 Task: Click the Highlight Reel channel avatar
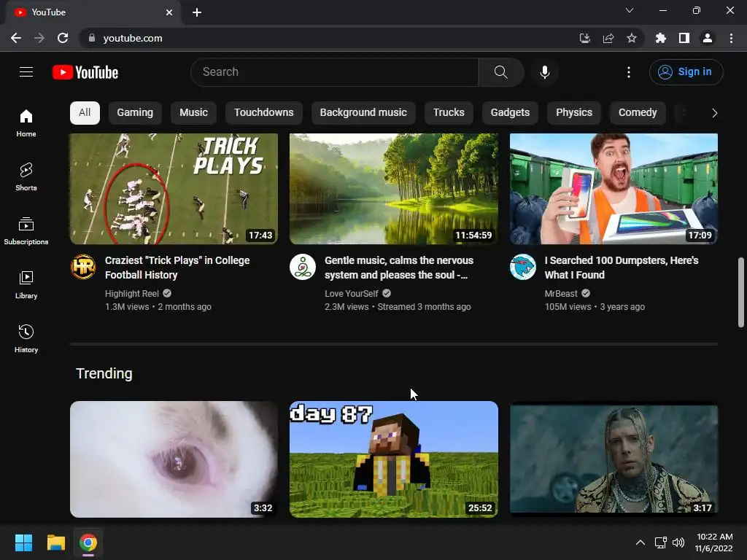coord(83,267)
